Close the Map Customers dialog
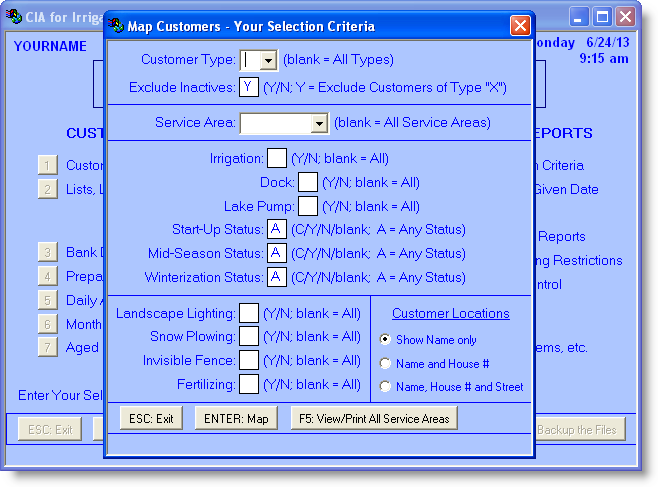The image size is (658, 487). (520, 25)
